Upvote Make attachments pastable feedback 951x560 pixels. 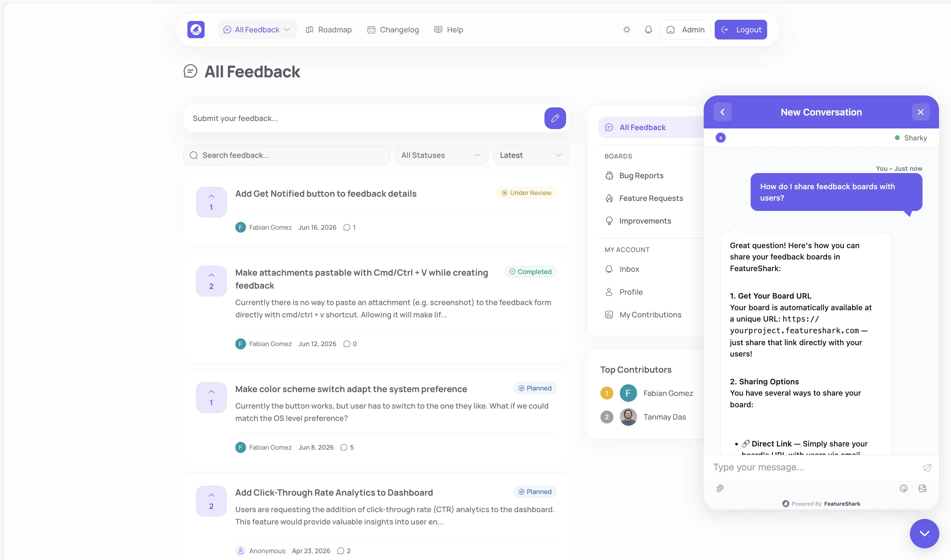pyautogui.click(x=211, y=281)
